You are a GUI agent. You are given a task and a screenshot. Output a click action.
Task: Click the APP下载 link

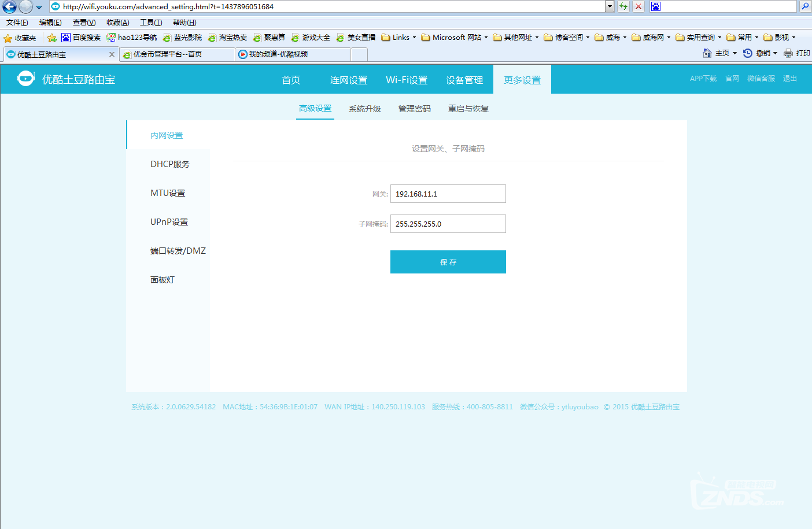click(703, 79)
